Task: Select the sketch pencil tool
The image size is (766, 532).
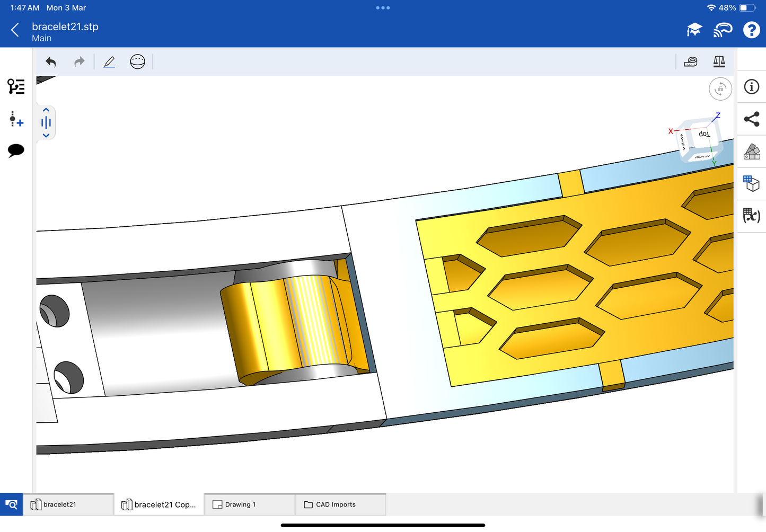Action: [109, 62]
